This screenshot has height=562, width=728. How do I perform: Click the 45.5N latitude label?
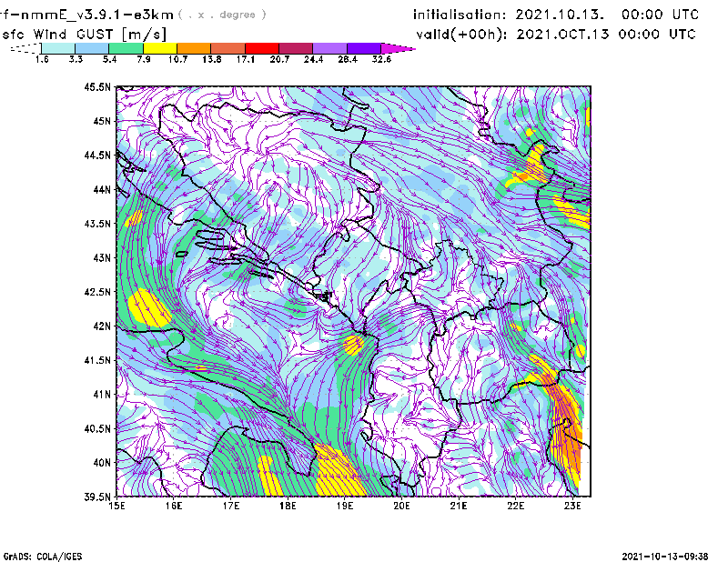(x=97, y=86)
